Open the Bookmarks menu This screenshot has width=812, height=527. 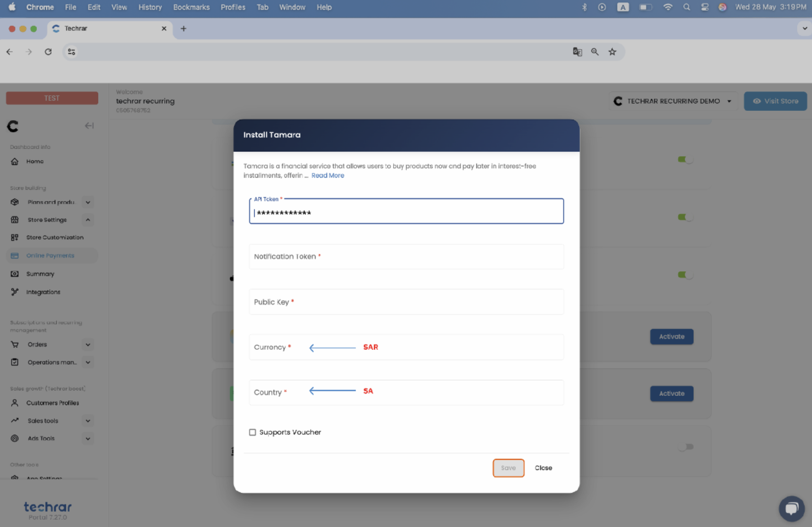point(191,7)
